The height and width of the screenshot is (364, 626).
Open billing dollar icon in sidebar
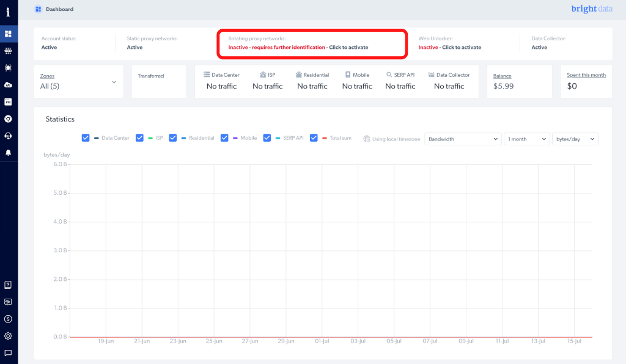click(8, 319)
